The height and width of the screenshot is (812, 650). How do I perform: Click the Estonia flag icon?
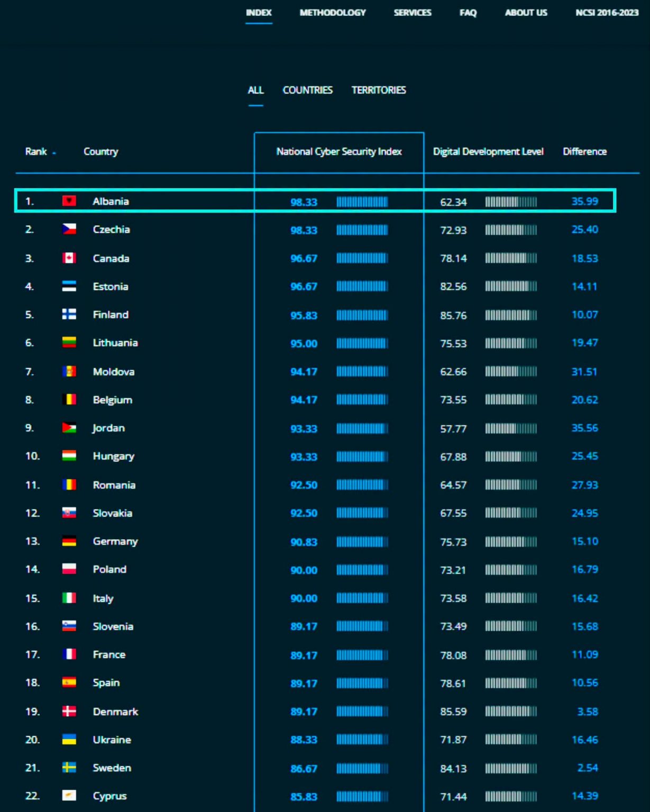[69, 286]
